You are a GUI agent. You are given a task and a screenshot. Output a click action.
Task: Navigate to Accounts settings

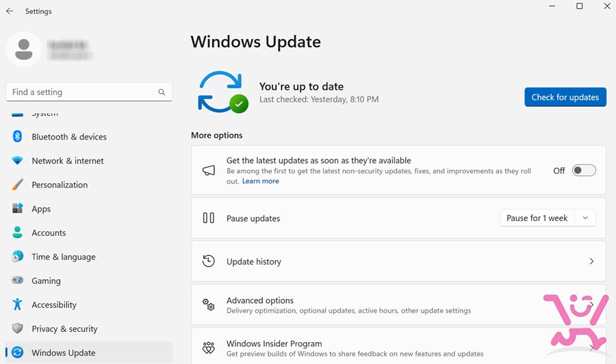(x=89, y=233)
